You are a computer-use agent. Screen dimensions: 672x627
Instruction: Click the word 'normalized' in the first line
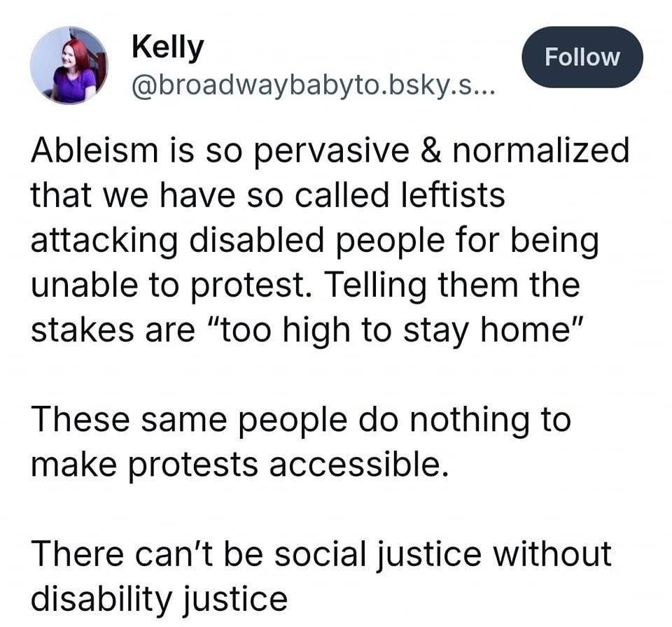point(541,150)
